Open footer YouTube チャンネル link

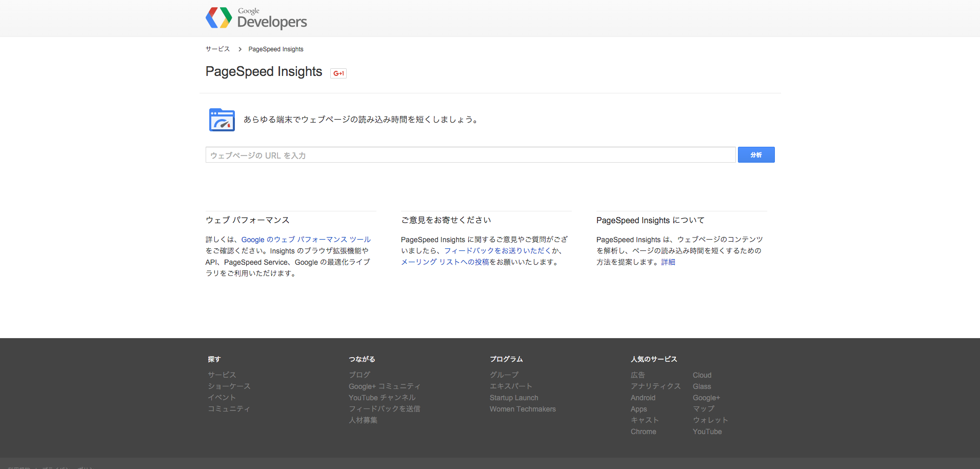[x=382, y=398]
